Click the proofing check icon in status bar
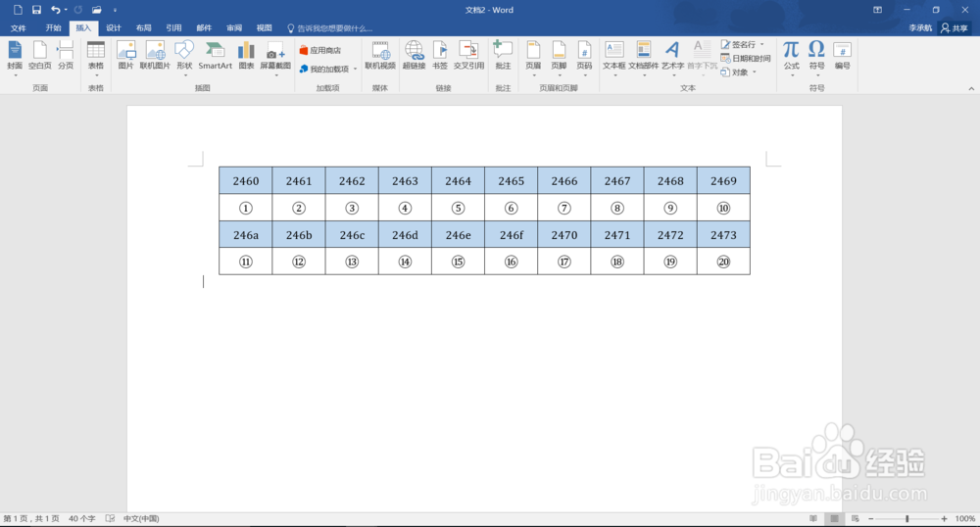Screen dimensions: 980x527 [x=110, y=518]
